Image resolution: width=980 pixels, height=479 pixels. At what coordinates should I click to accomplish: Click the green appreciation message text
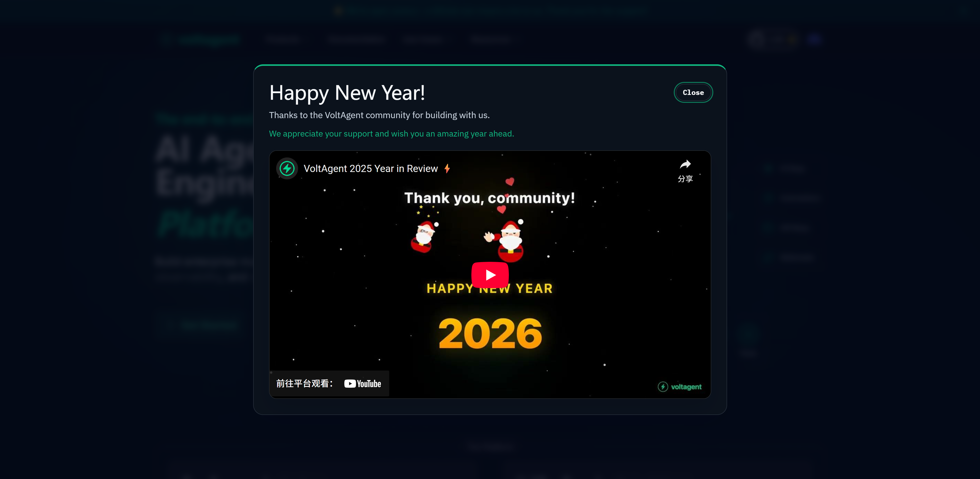391,134
